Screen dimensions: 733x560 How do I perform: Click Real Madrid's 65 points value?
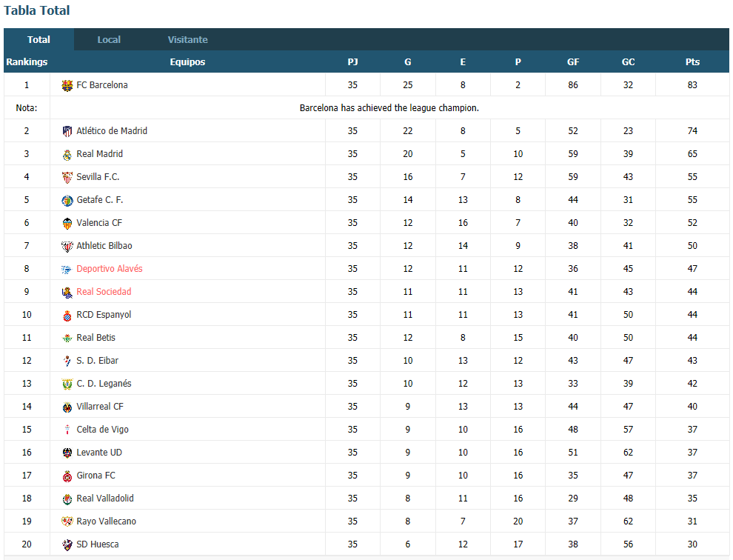[x=692, y=153]
